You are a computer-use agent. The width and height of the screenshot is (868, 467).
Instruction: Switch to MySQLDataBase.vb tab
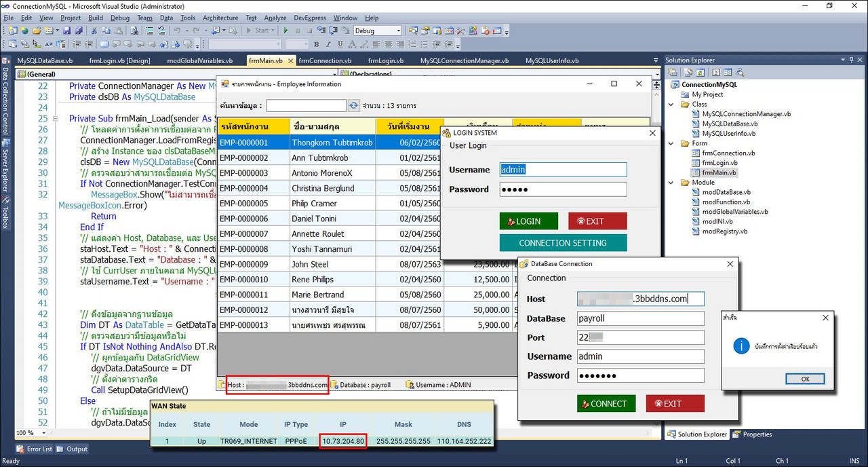tap(44, 60)
